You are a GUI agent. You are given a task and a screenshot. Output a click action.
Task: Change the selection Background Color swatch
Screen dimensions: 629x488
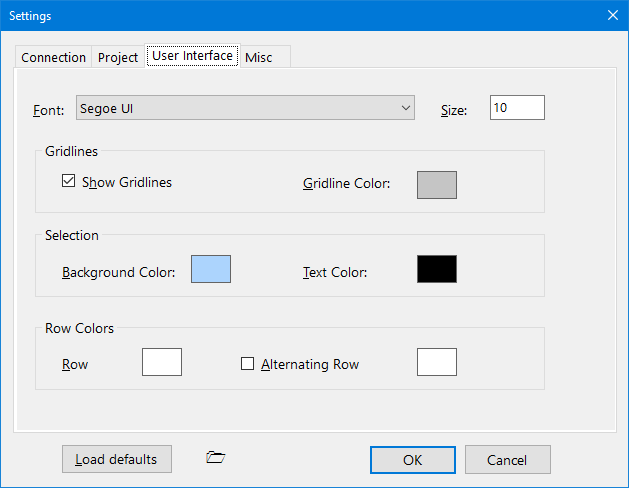point(211,269)
